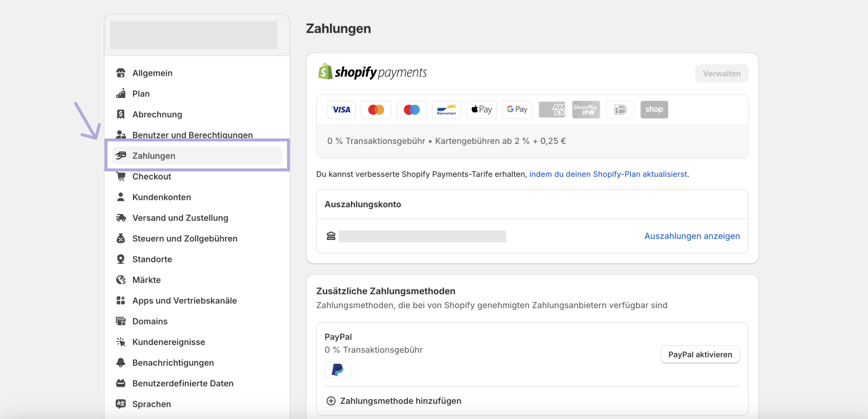Image resolution: width=868 pixels, height=419 pixels.
Task: Click the PayPal aktivieren button
Action: click(700, 354)
